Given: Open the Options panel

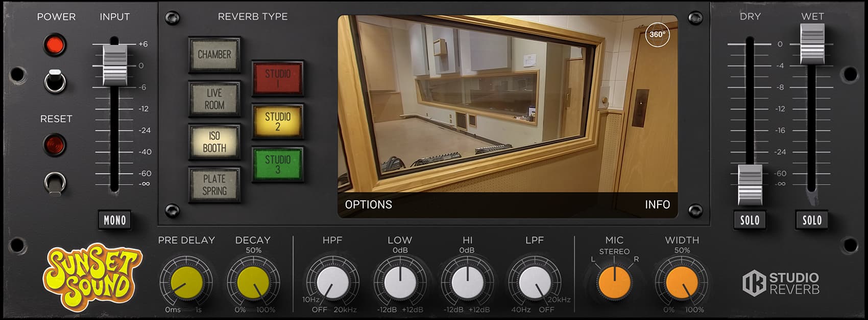Looking at the screenshot, I should tap(368, 204).
